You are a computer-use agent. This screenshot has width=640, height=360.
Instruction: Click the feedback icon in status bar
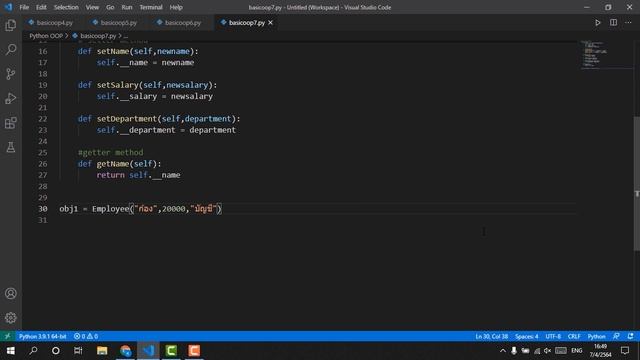[616, 336]
